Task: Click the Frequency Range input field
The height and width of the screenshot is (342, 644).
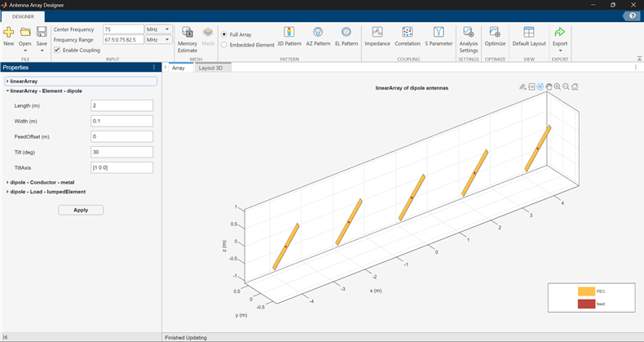Action: coord(123,39)
